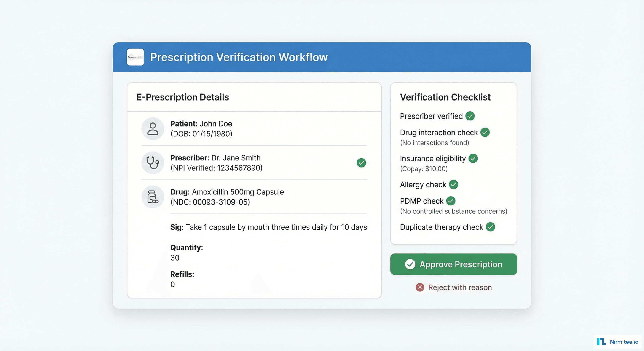Toggle the Duplicate therapy check
The image size is (644, 351).
click(x=491, y=227)
